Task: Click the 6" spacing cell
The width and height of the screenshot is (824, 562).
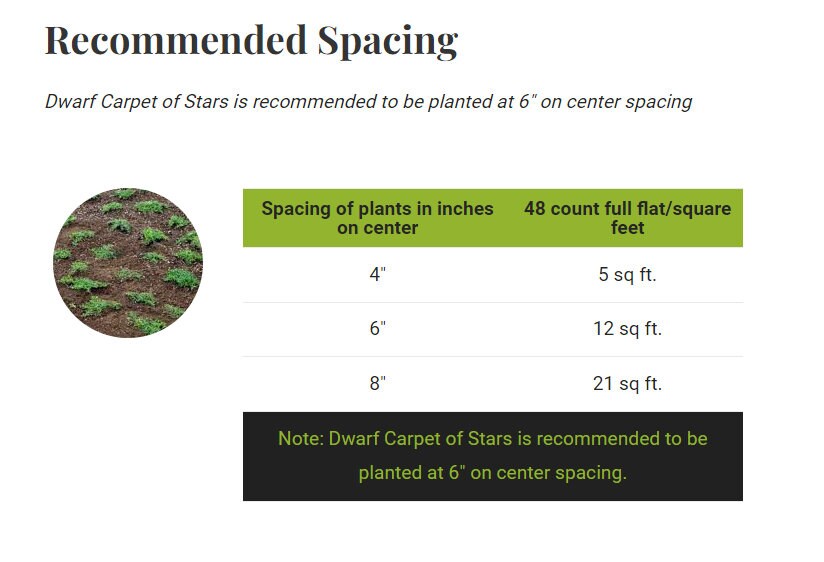Action: [377, 329]
